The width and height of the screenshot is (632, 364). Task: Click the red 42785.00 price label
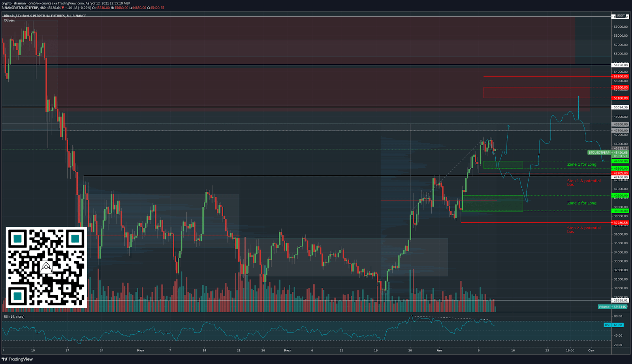click(620, 173)
